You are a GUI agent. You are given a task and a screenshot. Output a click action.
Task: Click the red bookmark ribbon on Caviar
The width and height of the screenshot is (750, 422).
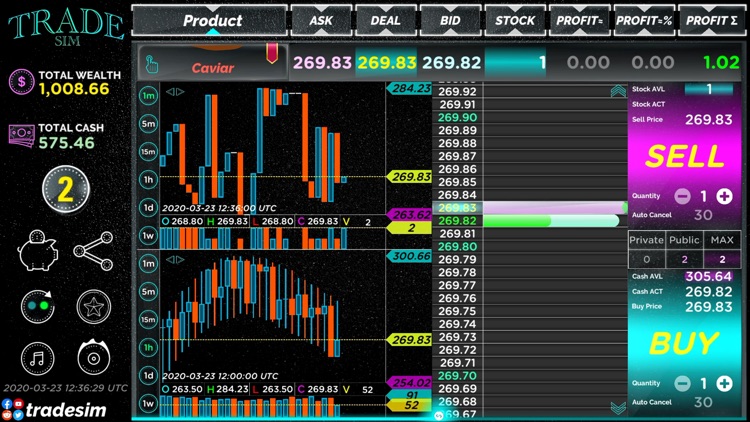(272, 53)
